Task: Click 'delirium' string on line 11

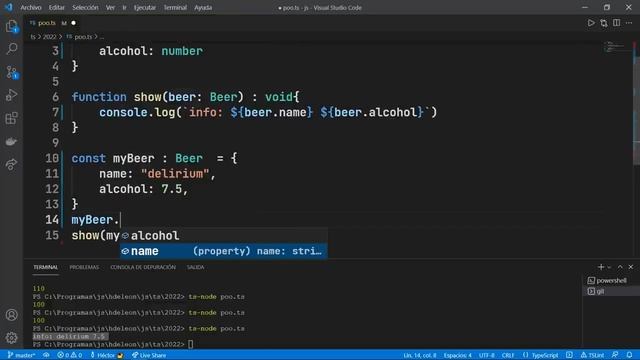Action: click(x=175, y=174)
